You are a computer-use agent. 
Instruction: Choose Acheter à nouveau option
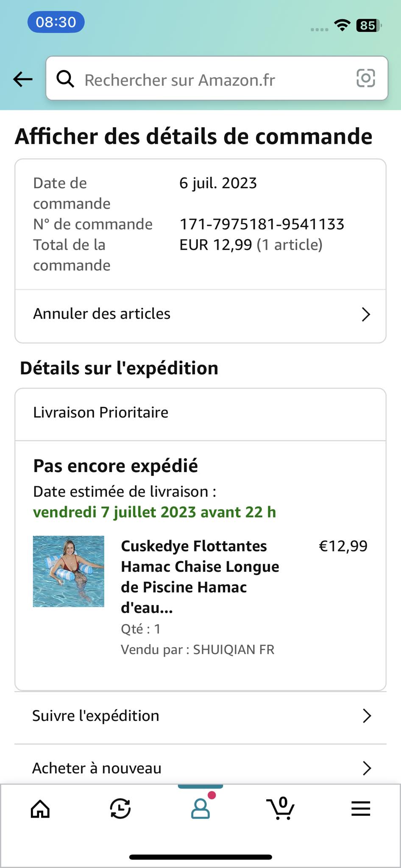click(x=97, y=768)
